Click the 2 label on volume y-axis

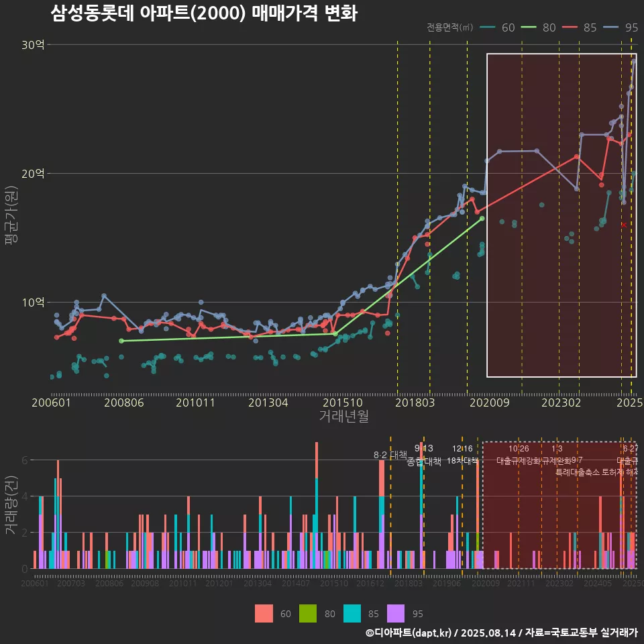pyautogui.click(x=25, y=533)
